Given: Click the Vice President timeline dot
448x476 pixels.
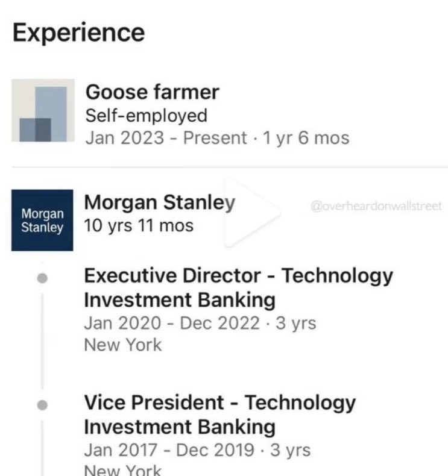Looking at the screenshot, I should (42, 405).
